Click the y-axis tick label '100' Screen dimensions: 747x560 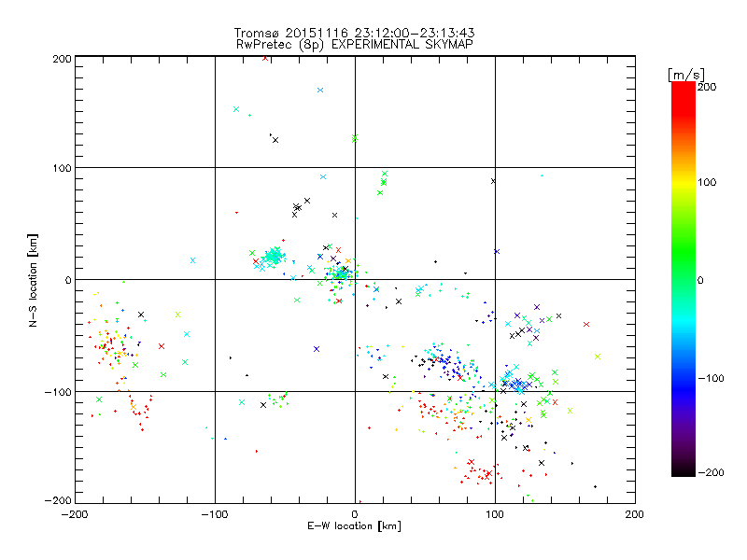[62, 168]
